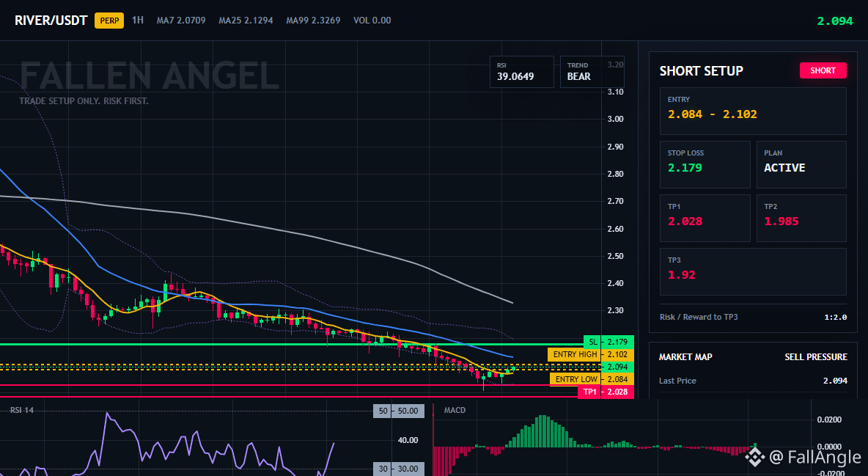The image size is (868, 476).
Task: Click the MA7 2.0709 indicator label
Action: tap(181, 21)
